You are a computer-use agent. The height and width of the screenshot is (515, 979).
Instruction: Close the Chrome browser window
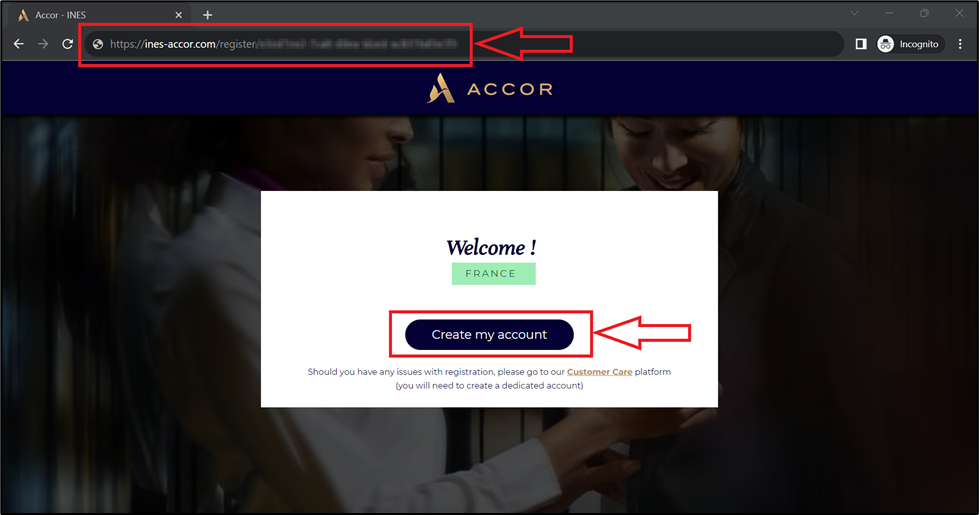959,13
